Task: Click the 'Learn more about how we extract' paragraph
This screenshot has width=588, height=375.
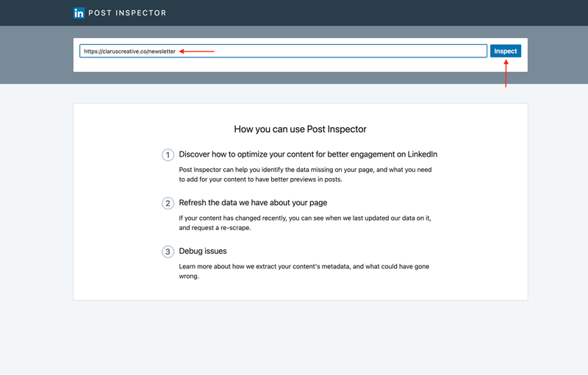Action: point(304,271)
